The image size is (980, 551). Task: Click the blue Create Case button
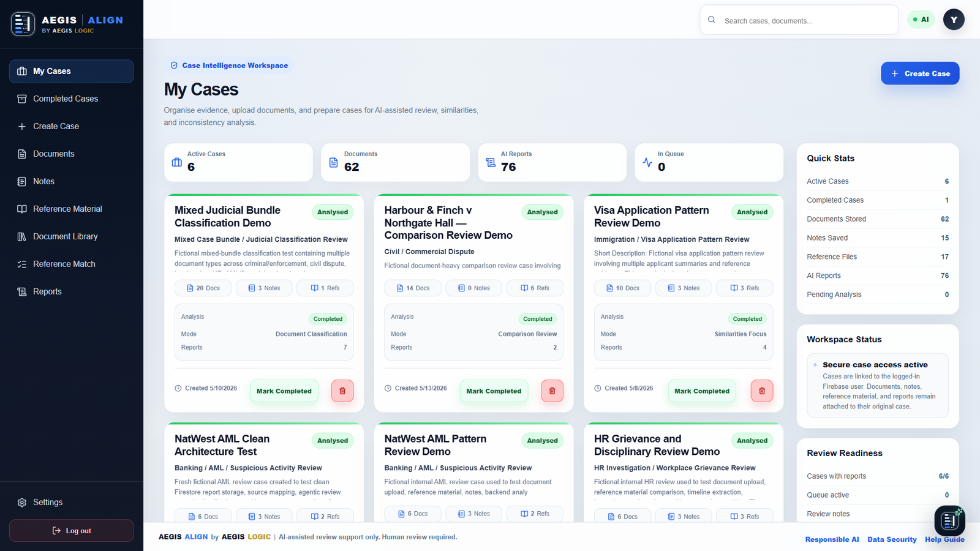tap(920, 73)
